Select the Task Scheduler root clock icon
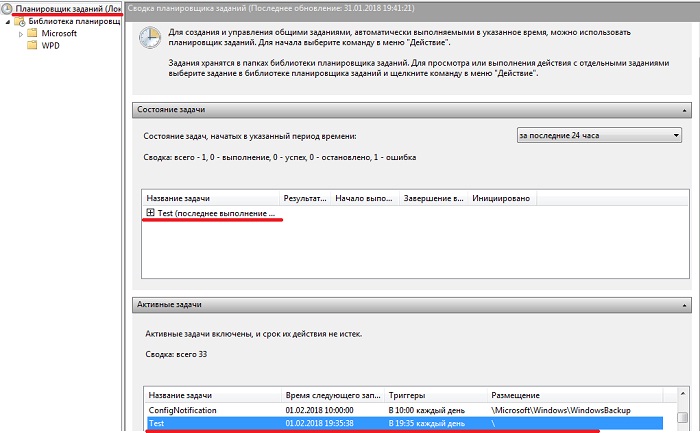The width and height of the screenshot is (700, 433). [x=7, y=8]
